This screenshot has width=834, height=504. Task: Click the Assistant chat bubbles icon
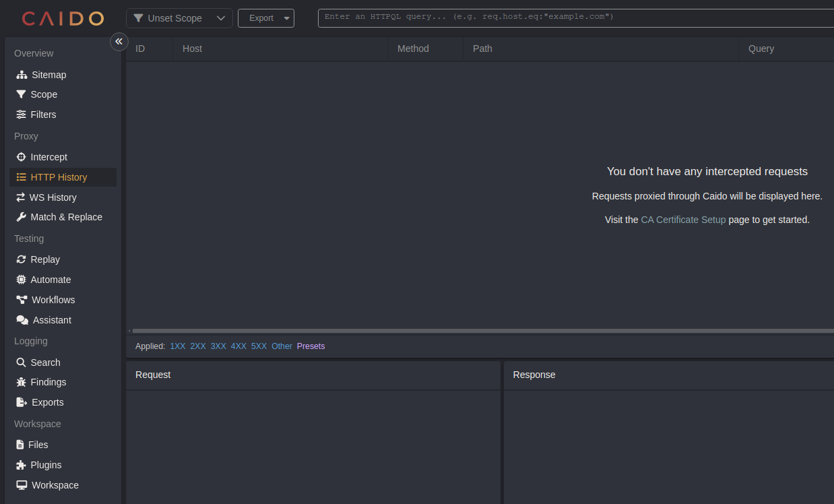[x=22, y=320]
